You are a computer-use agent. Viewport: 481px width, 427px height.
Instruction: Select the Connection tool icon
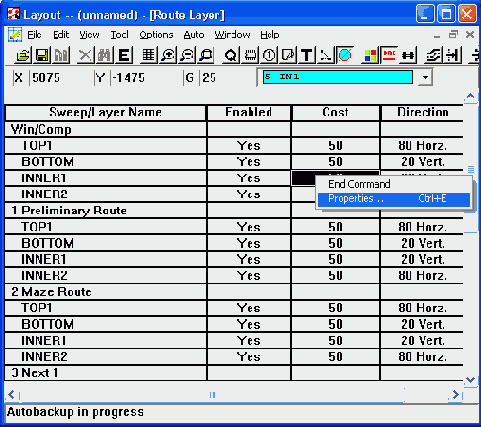[x=326, y=55]
